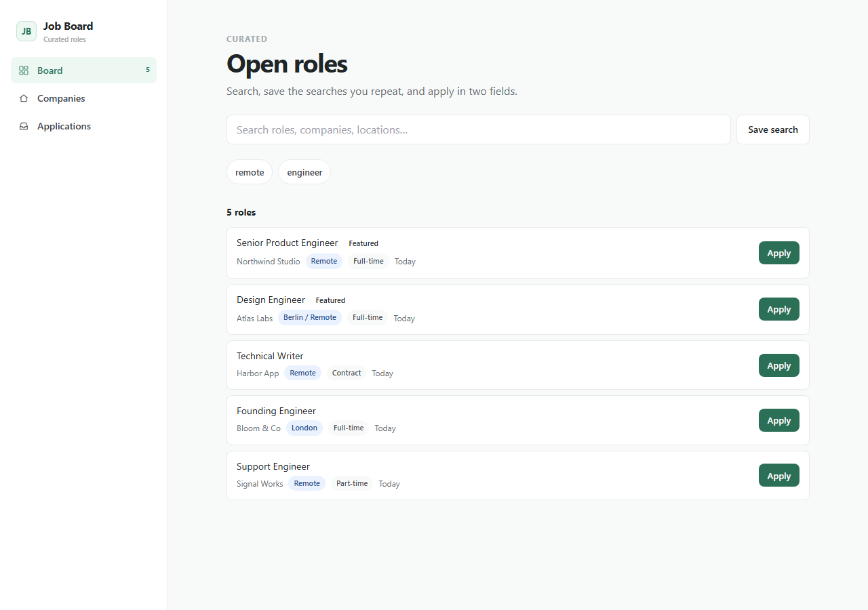The image size is (868, 610).
Task: Click Remote tag on Northwind Studio row
Action: tap(324, 261)
